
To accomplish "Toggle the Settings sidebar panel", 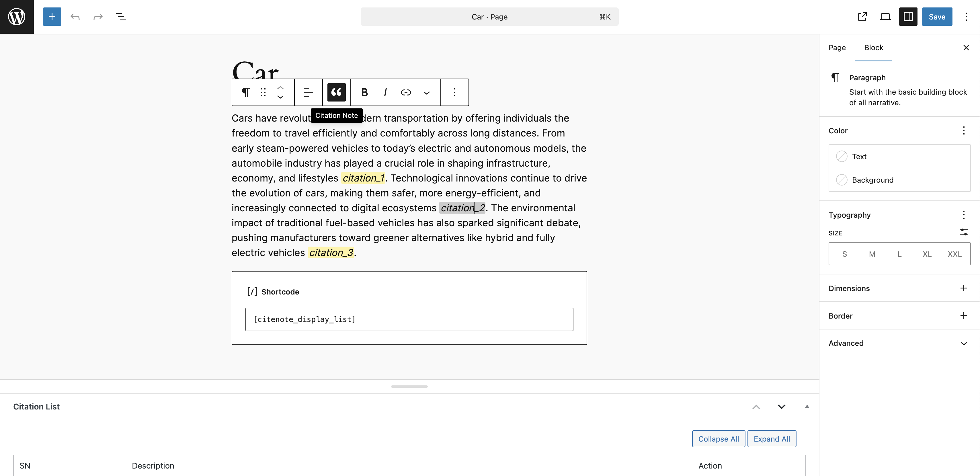I will pyautogui.click(x=908, y=17).
